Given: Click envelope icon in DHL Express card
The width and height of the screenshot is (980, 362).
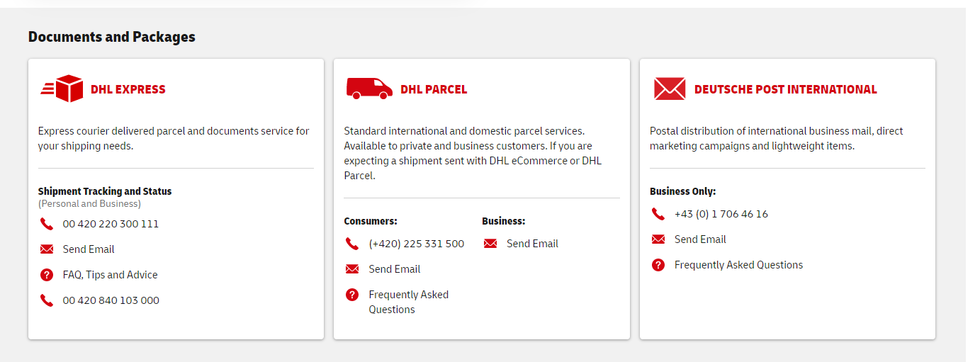Looking at the screenshot, I should point(47,249).
